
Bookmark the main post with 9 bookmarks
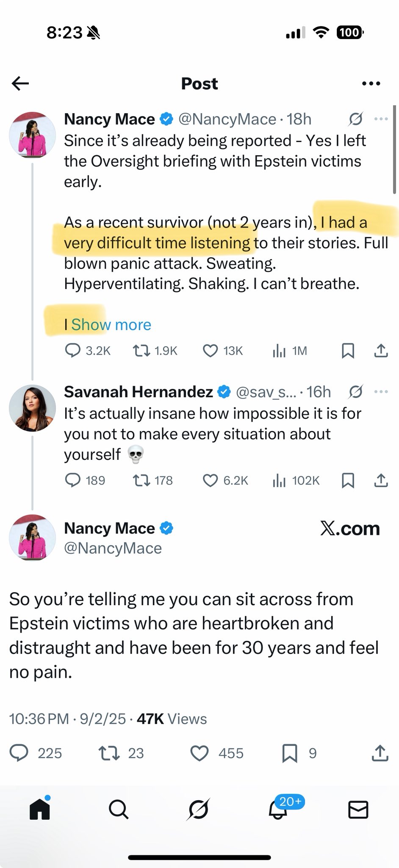(290, 753)
